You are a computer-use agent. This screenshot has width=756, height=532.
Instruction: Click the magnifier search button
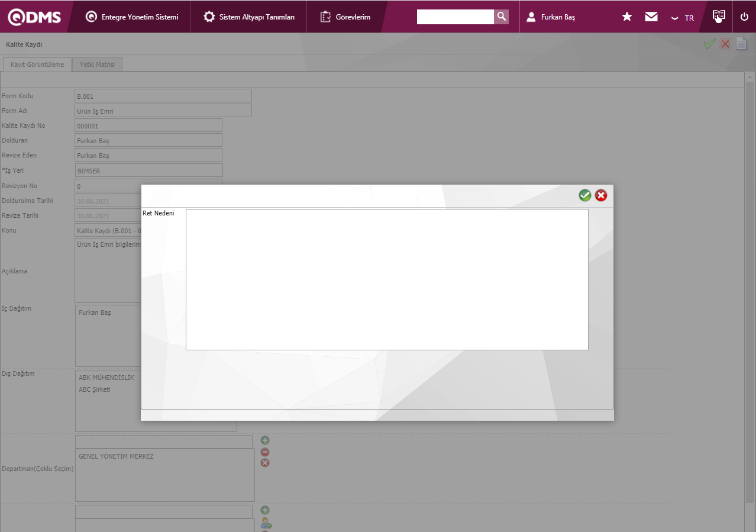(x=501, y=17)
